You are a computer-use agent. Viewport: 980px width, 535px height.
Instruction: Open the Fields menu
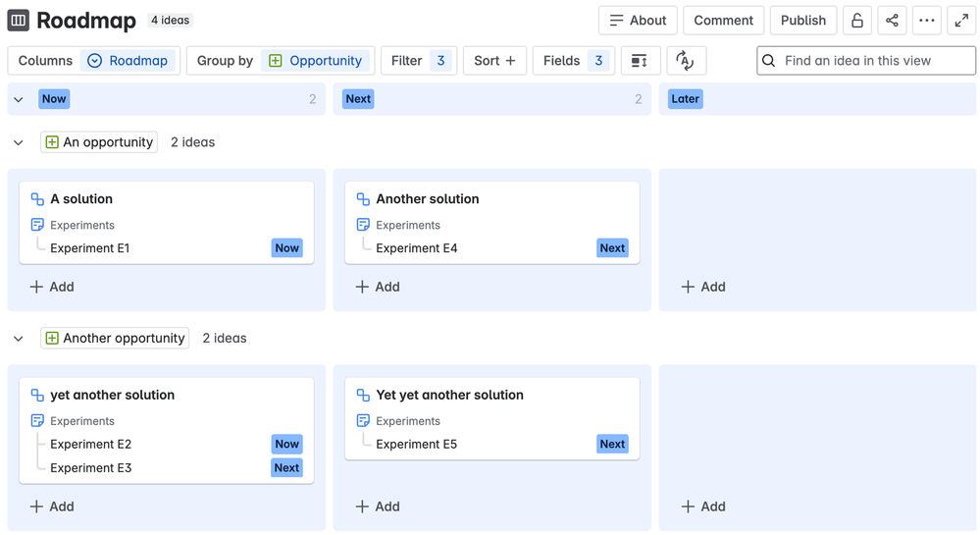coord(573,61)
